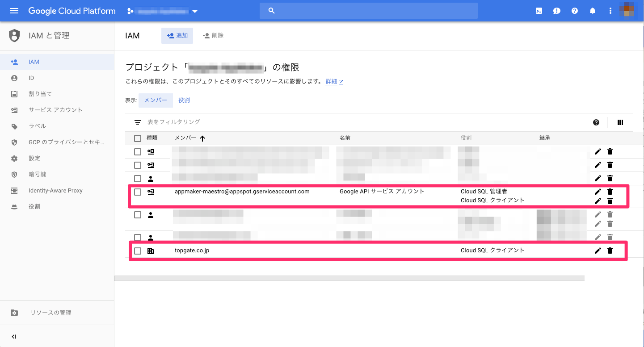Click the appmaker-maestro service account type icon
This screenshot has width=644, height=347.
[x=151, y=192]
